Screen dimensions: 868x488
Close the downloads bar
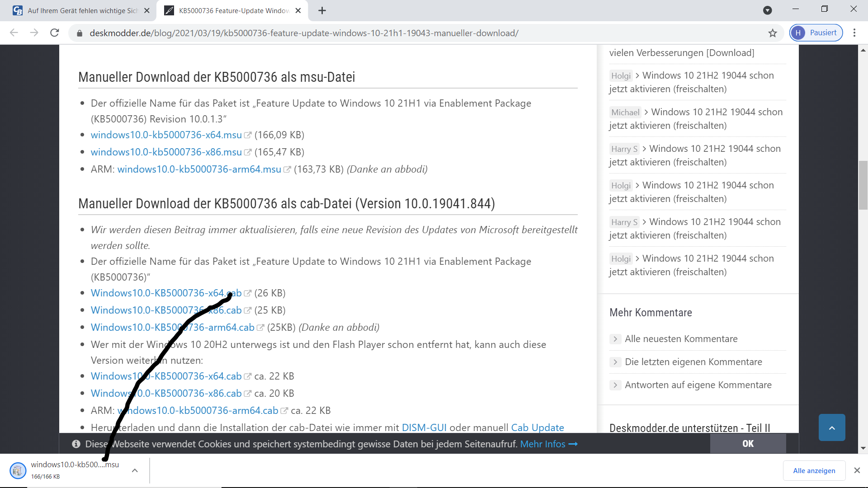click(x=857, y=470)
